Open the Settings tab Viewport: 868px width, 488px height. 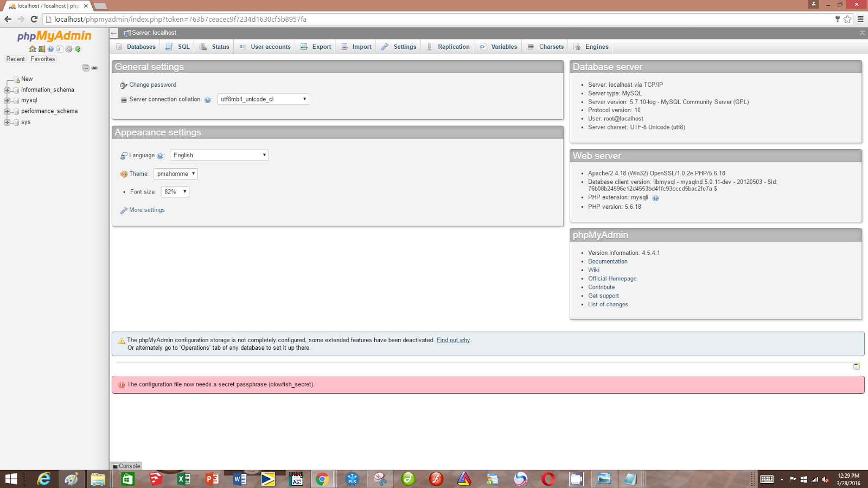click(x=399, y=47)
